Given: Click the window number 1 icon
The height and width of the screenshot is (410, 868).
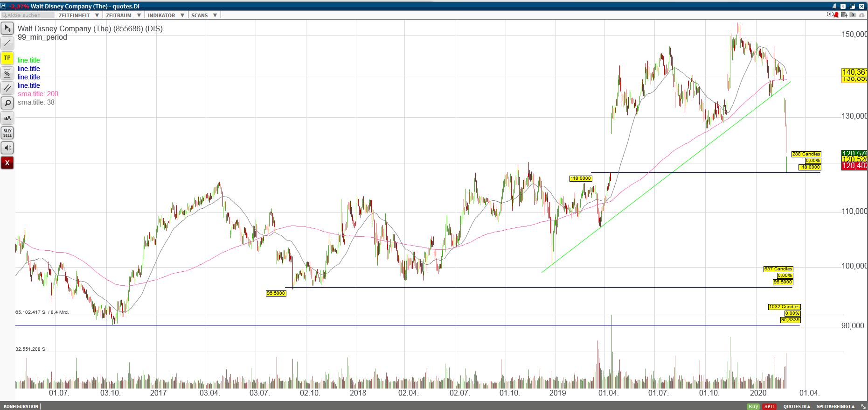Looking at the screenshot, I should pyautogui.click(x=843, y=6).
